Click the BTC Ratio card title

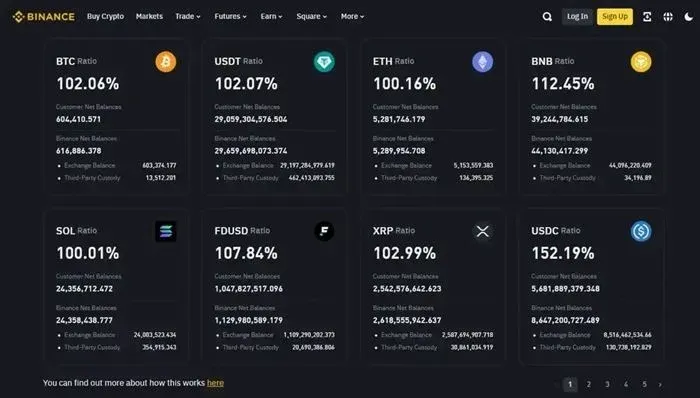point(76,61)
